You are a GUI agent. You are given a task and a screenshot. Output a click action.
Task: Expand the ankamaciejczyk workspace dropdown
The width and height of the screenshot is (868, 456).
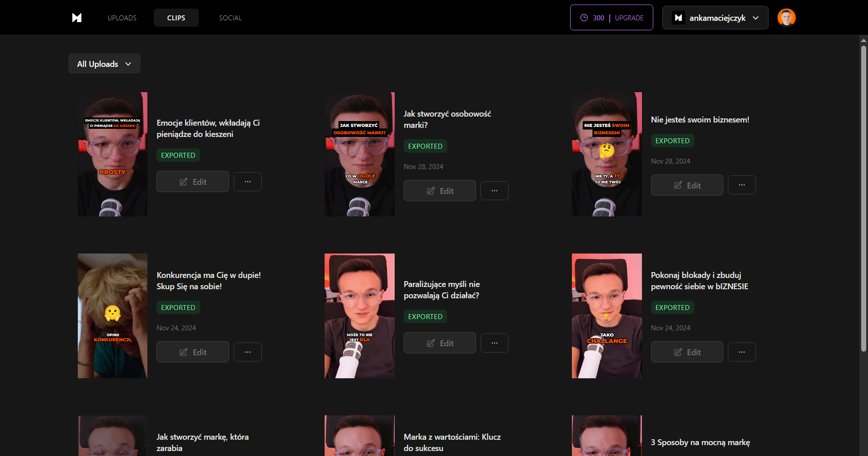715,18
